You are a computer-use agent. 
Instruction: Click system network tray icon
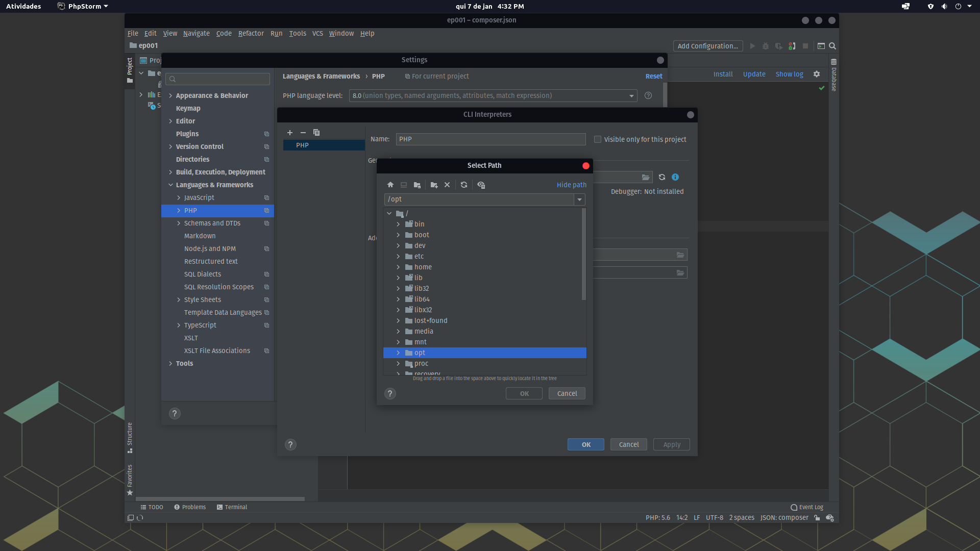point(905,6)
